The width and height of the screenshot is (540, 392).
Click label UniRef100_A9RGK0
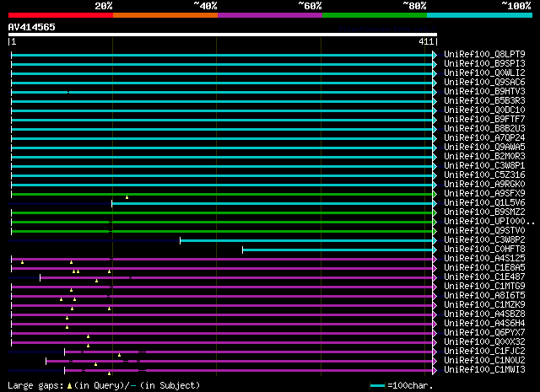click(484, 185)
